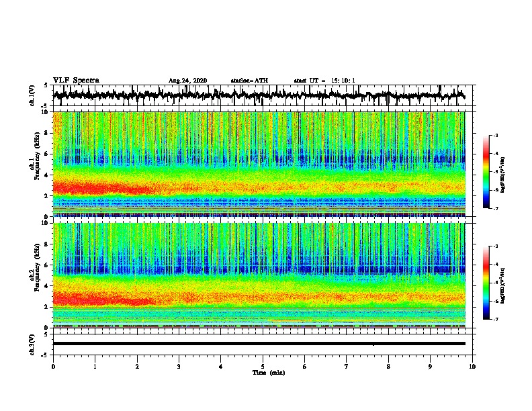532x411 pixels.
Task: Click the -3 label on ch.1 color bar
Action: point(495,136)
